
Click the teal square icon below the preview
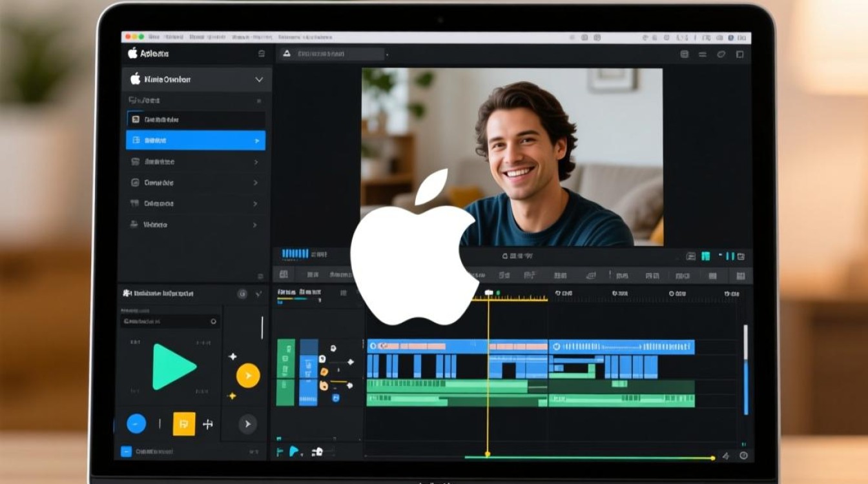706,256
